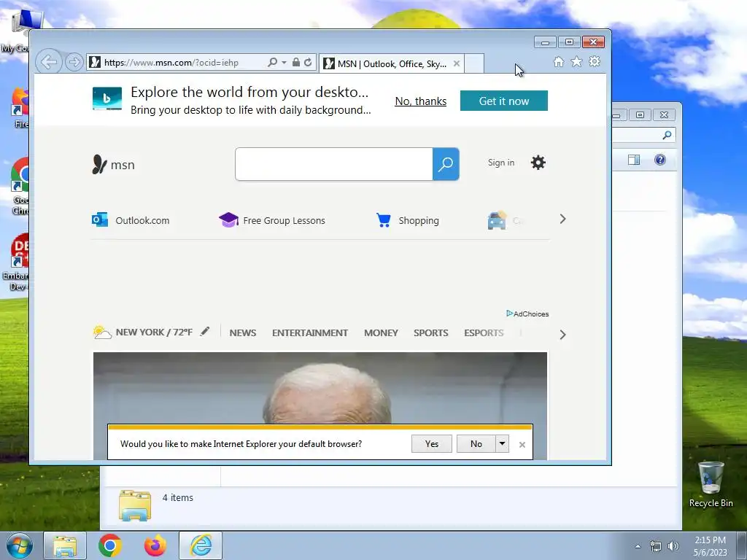Open the ENTERTAINMENT section
The image size is (747, 560).
point(310,332)
